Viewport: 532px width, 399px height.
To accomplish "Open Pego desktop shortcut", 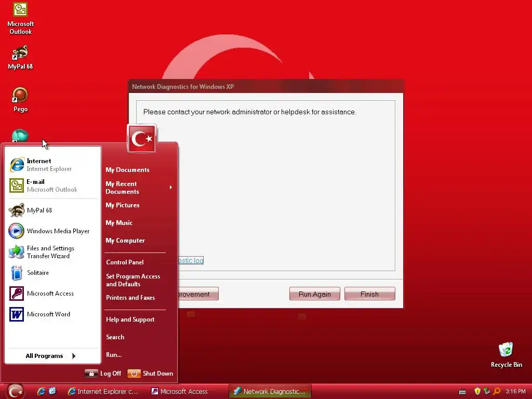I will coord(20,100).
